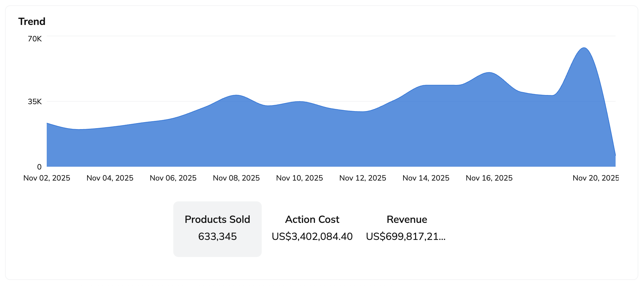644x286 pixels.
Task: Select the Nov 12, 2025 axis label
Action: (x=362, y=178)
